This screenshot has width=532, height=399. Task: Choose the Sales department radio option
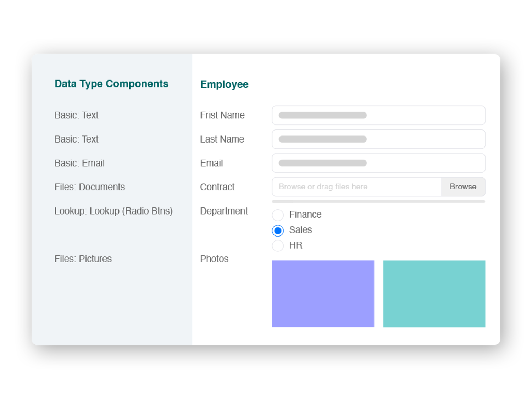tap(278, 231)
